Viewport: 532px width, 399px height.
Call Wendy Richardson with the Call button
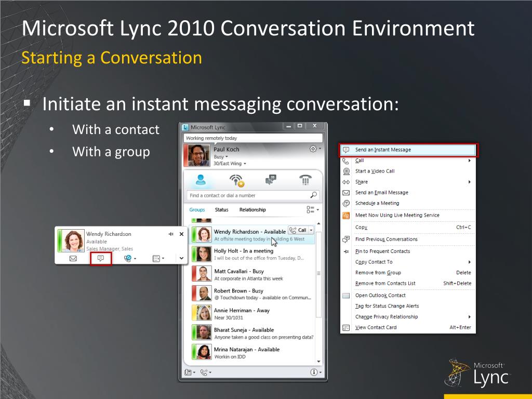pos(298,230)
